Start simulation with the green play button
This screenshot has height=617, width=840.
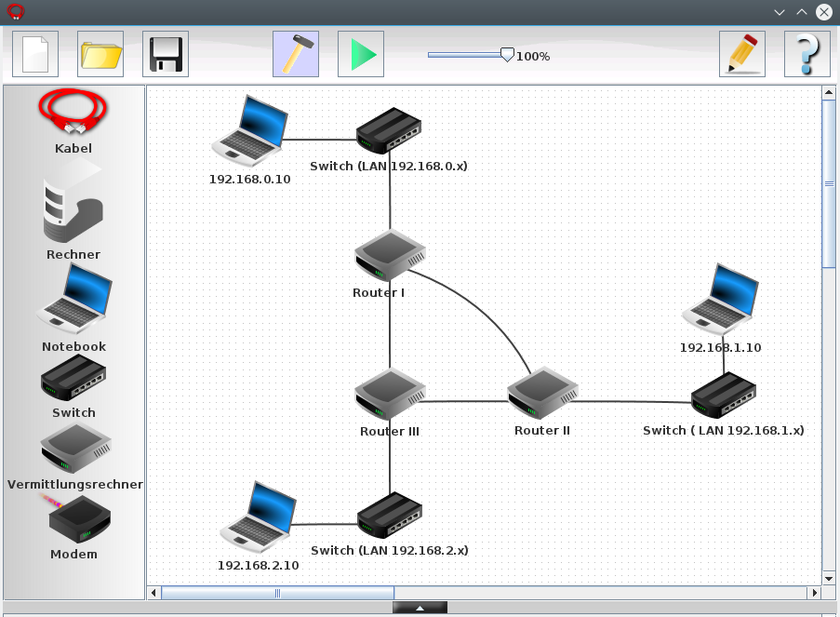click(361, 54)
